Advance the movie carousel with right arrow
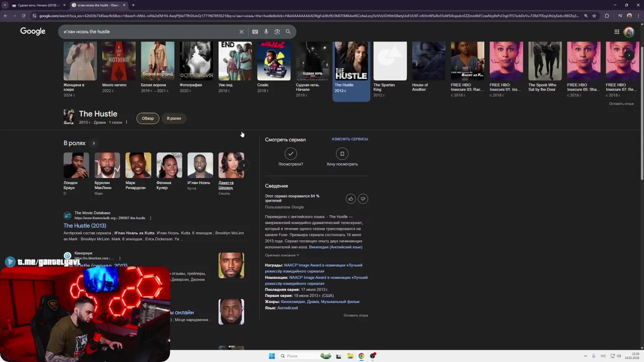The height and width of the screenshot is (362, 644). (x=629, y=55)
